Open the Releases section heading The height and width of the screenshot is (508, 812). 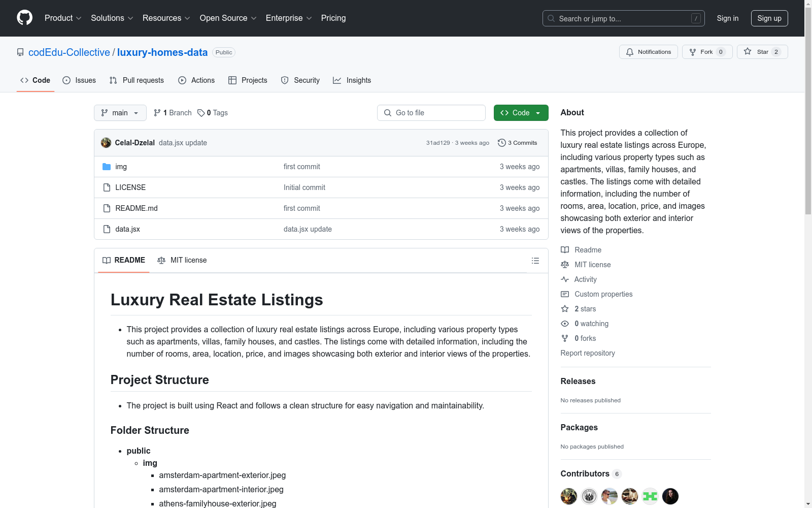click(x=578, y=382)
